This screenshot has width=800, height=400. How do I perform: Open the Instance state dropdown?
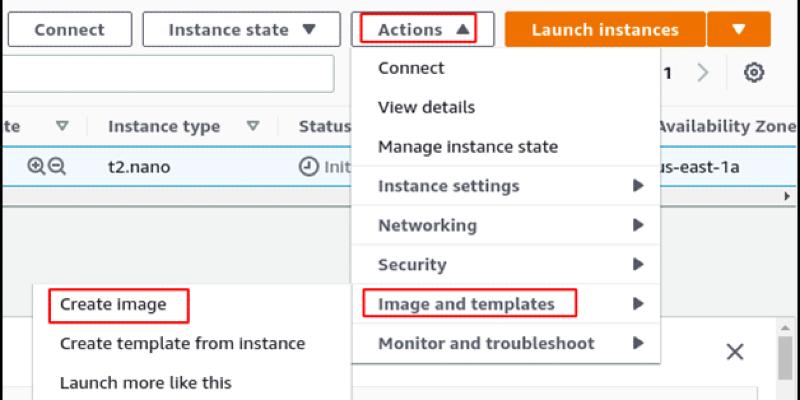click(240, 29)
